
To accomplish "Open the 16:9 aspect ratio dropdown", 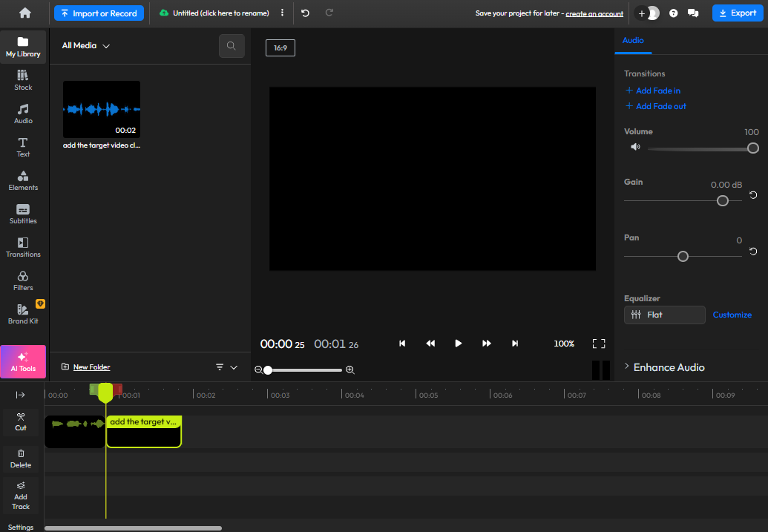I will [x=280, y=47].
